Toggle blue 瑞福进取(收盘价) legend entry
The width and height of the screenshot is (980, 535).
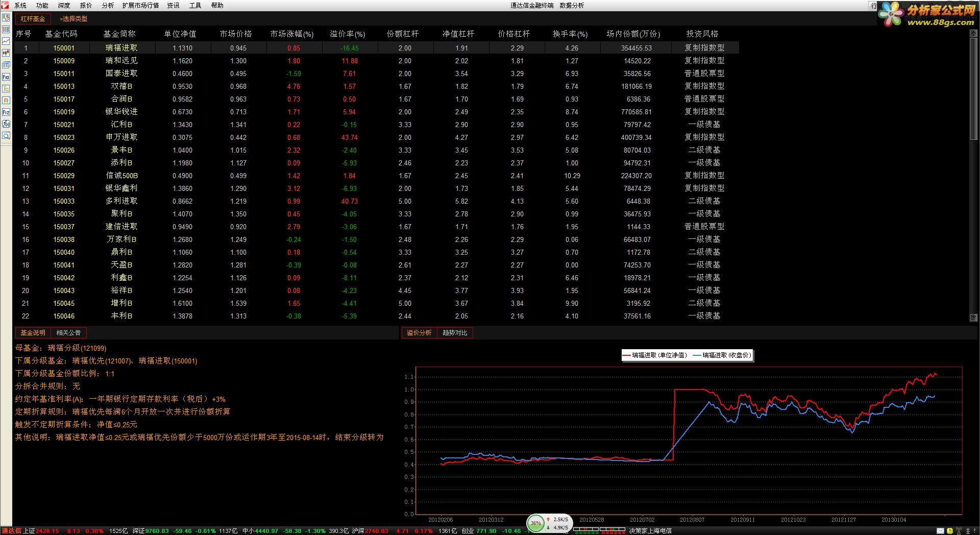[722, 355]
